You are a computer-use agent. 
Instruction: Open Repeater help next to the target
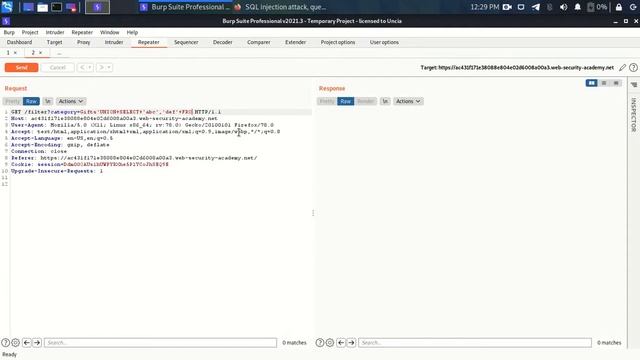pyautogui.click(x=633, y=67)
